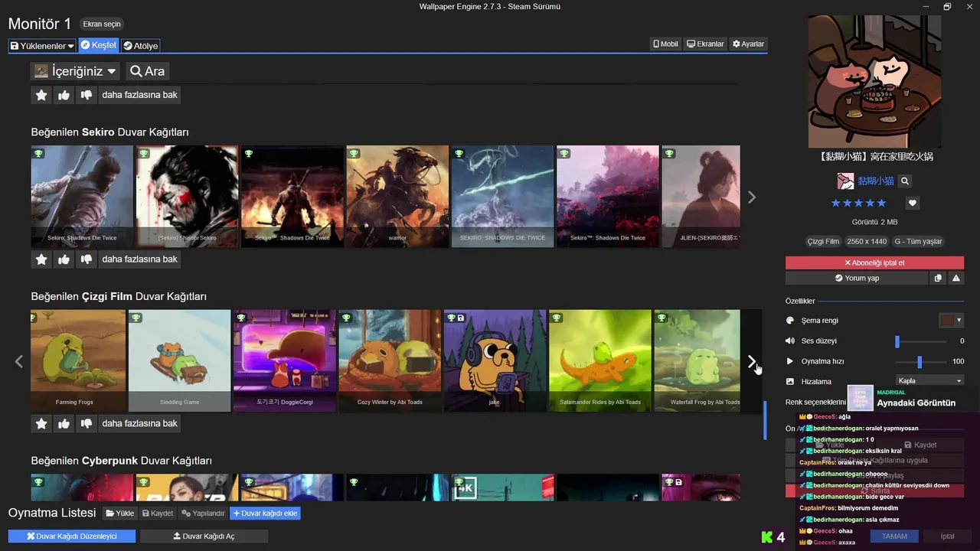Switch to the Keşfet tab
This screenshot has height=551, width=980.
click(x=99, y=45)
